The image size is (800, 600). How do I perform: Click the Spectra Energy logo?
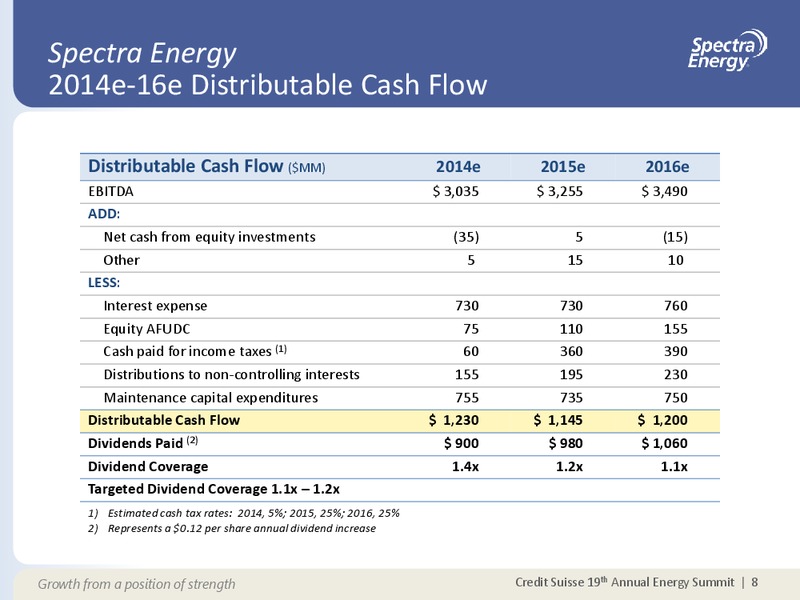tap(727, 49)
